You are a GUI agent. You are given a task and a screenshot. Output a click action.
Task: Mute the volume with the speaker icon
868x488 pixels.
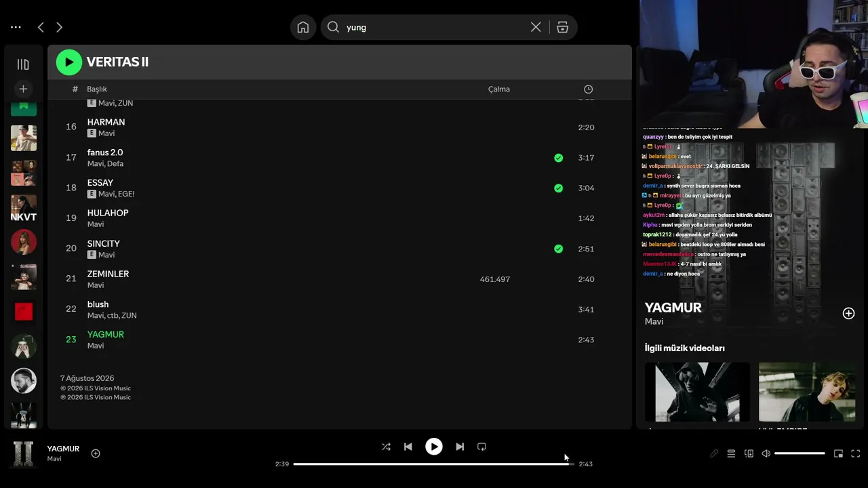(766, 453)
